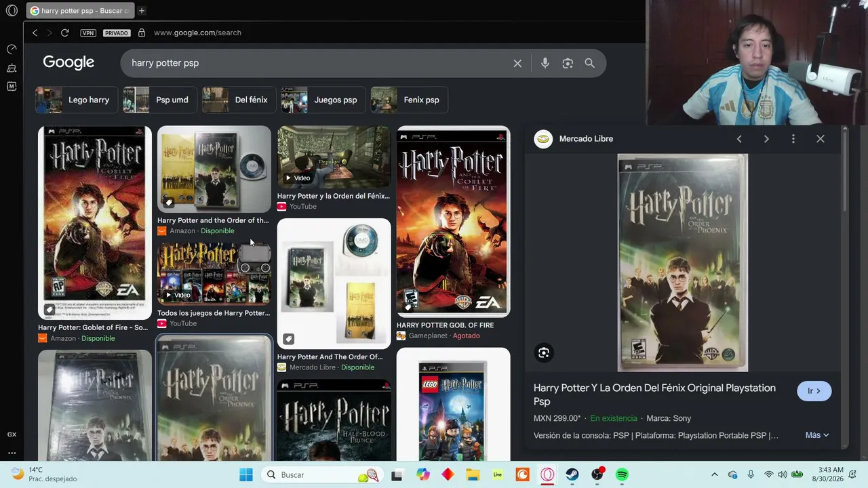
Task: Submit search with the magnifier icon
Action: click(x=589, y=63)
